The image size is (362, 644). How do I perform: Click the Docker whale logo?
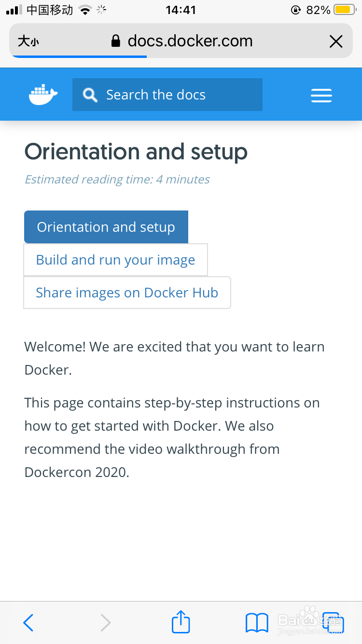(x=43, y=95)
